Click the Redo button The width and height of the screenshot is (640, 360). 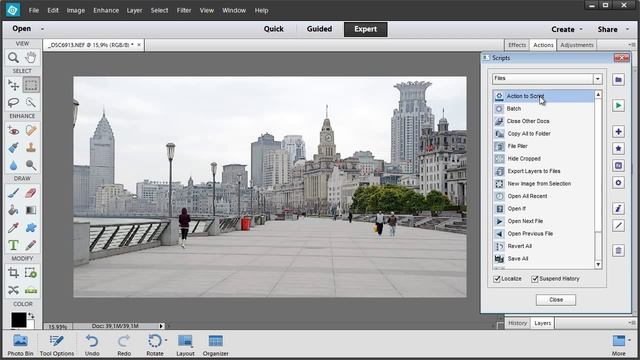(x=124, y=345)
